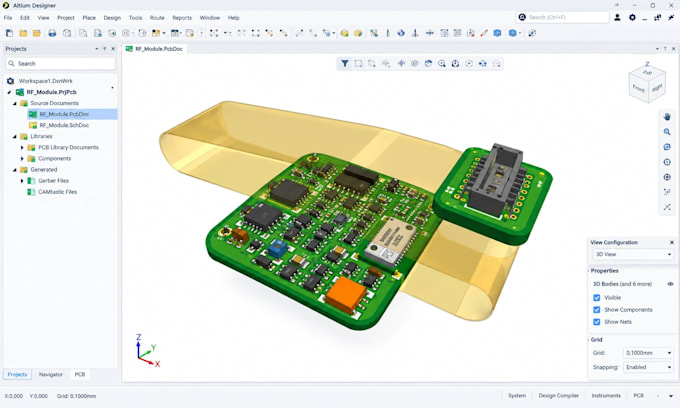Switch to the Navigator tab
The height and width of the screenshot is (408, 680).
click(51, 374)
